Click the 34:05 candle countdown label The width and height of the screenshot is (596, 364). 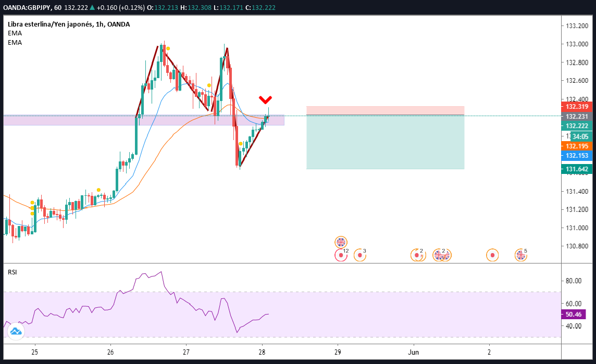580,136
